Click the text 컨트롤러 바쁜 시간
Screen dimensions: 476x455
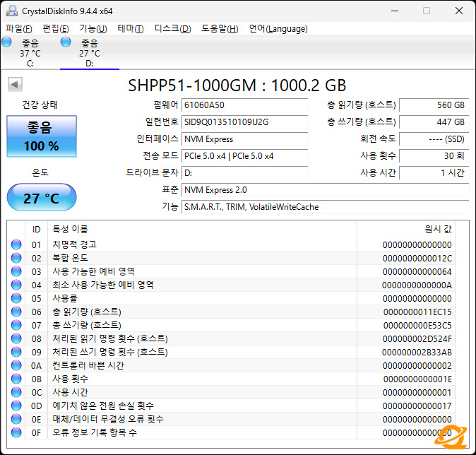(88, 365)
